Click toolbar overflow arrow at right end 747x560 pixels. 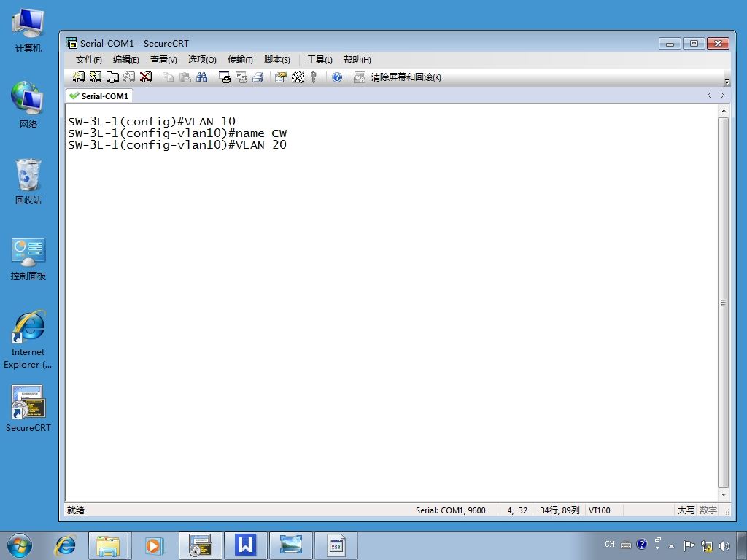coord(727,82)
